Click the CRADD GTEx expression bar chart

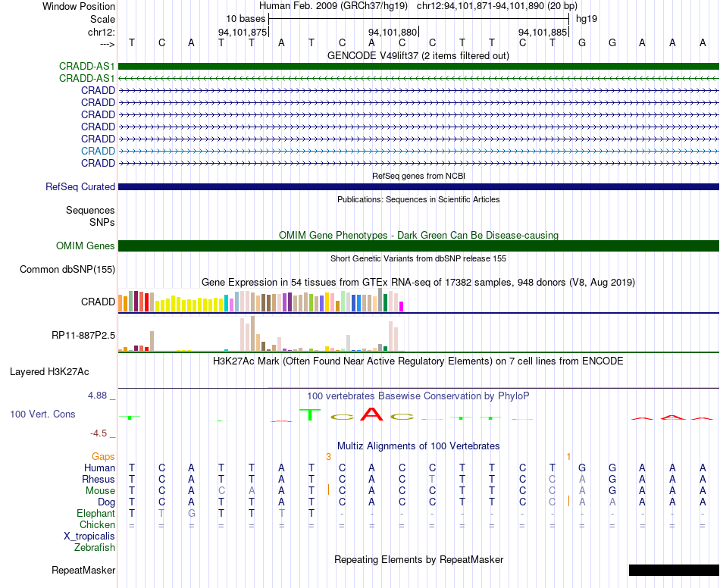[261, 300]
